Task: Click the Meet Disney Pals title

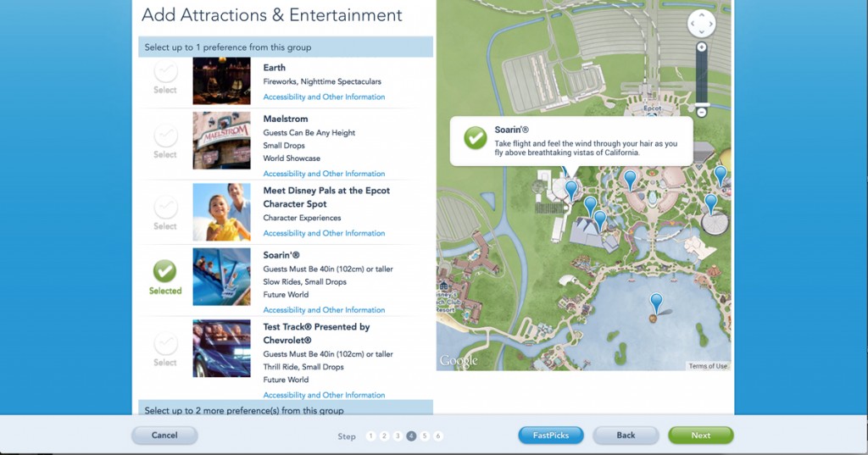Action: pos(326,197)
